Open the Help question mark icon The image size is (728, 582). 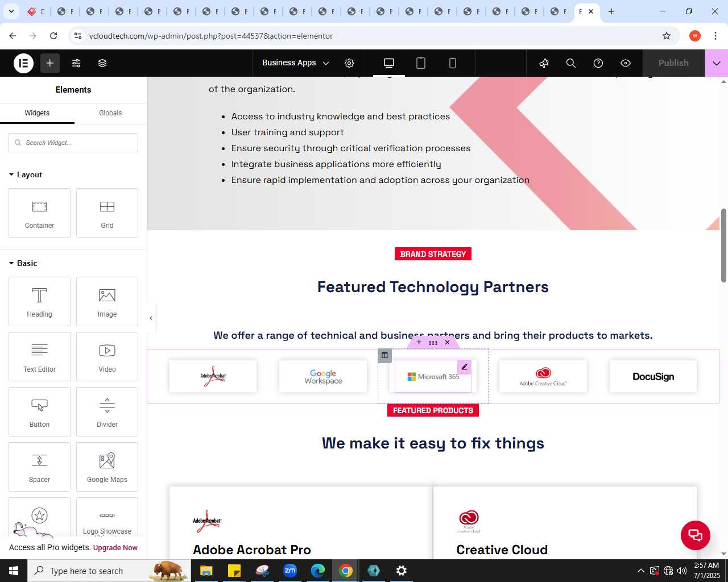coord(598,63)
